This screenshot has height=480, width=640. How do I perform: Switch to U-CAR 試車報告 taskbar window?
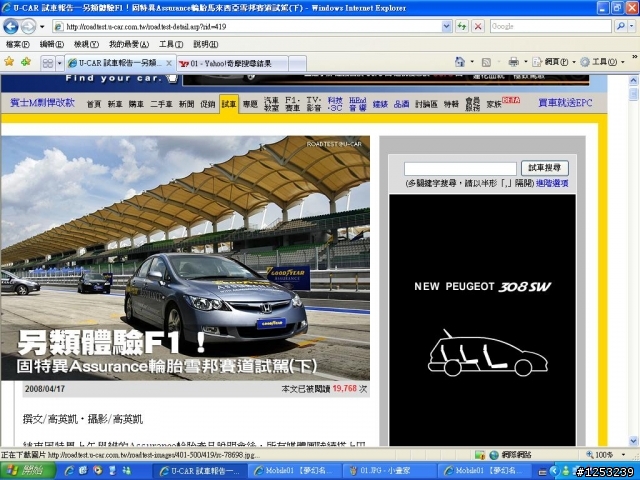(x=200, y=471)
